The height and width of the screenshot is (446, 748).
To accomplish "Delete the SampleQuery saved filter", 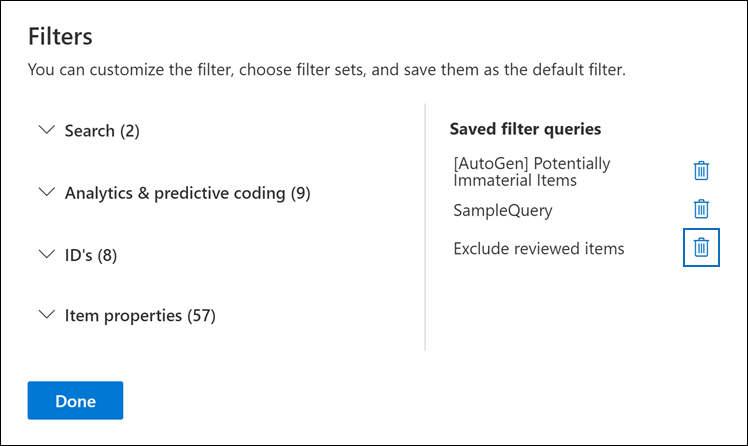I will (x=701, y=209).
